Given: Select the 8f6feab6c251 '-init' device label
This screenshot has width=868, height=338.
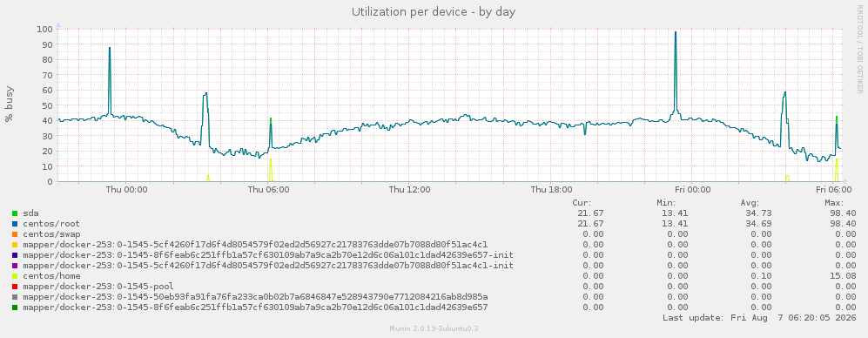Looking at the screenshot, I should [x=268, y=255].
